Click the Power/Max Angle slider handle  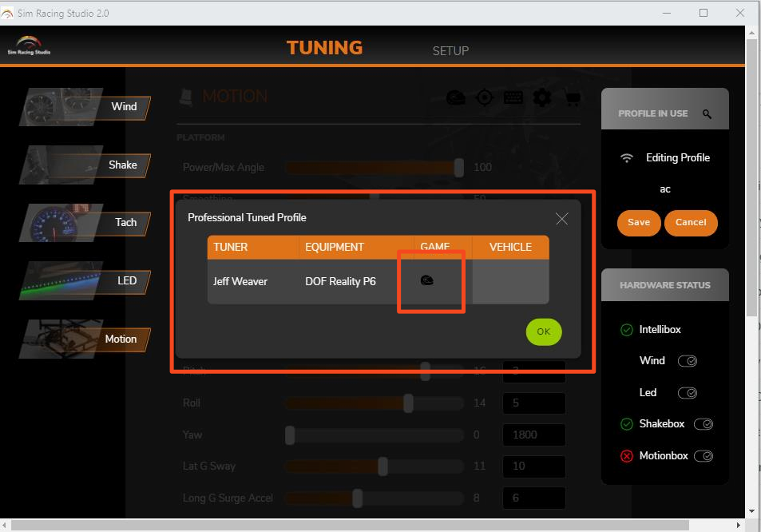click(x=458, y=168)
